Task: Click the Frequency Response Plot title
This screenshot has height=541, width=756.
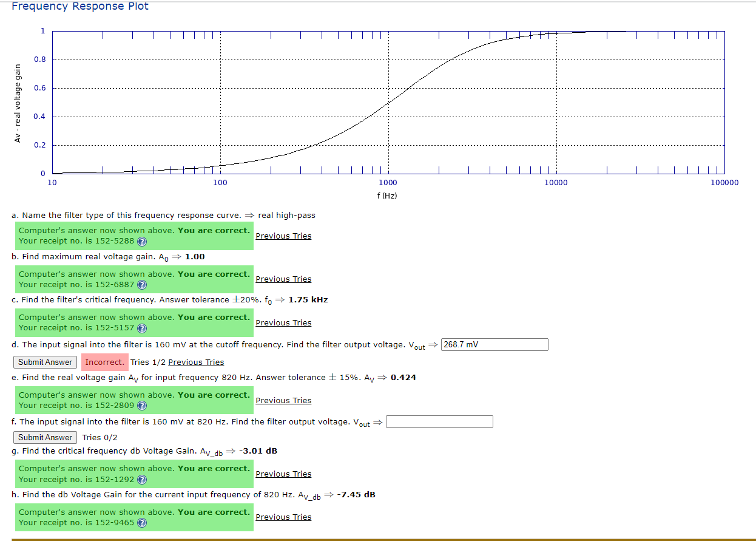Action: [x=79, y=7]
